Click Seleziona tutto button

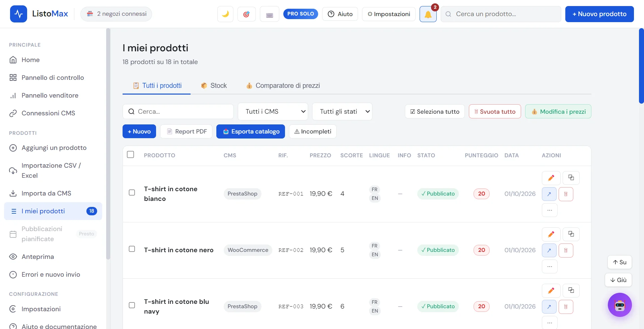pyautogui.click(x=435, y=111)
